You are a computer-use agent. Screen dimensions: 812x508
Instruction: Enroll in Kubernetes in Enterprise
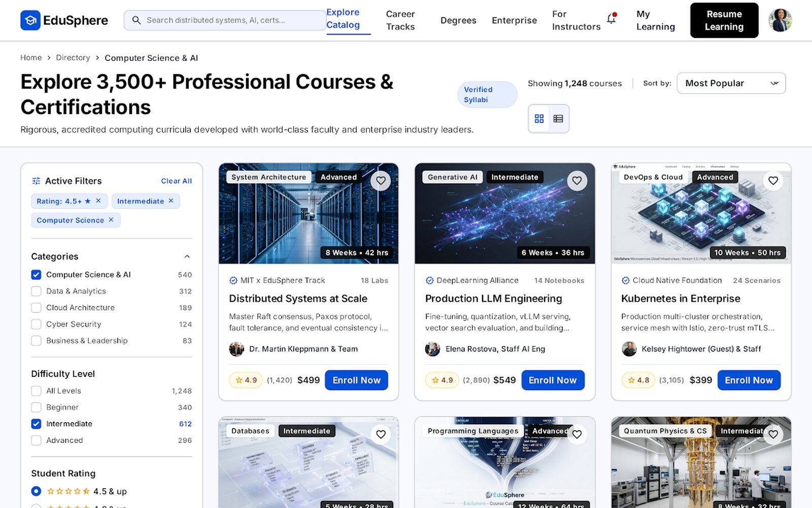point(749,380)
